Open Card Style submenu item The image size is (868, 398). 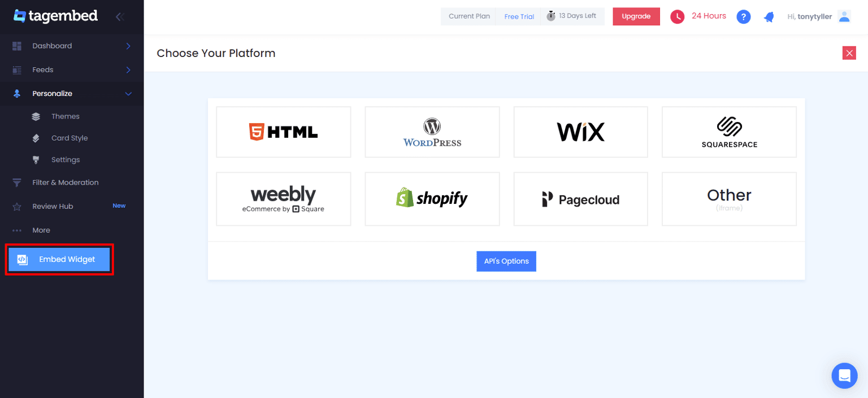tap(69, 138)
